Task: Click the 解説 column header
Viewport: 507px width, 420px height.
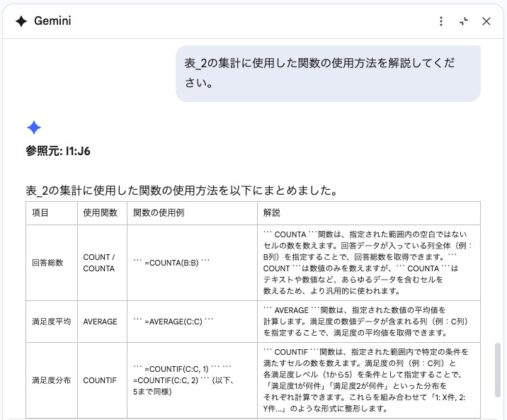Action: 369,213
